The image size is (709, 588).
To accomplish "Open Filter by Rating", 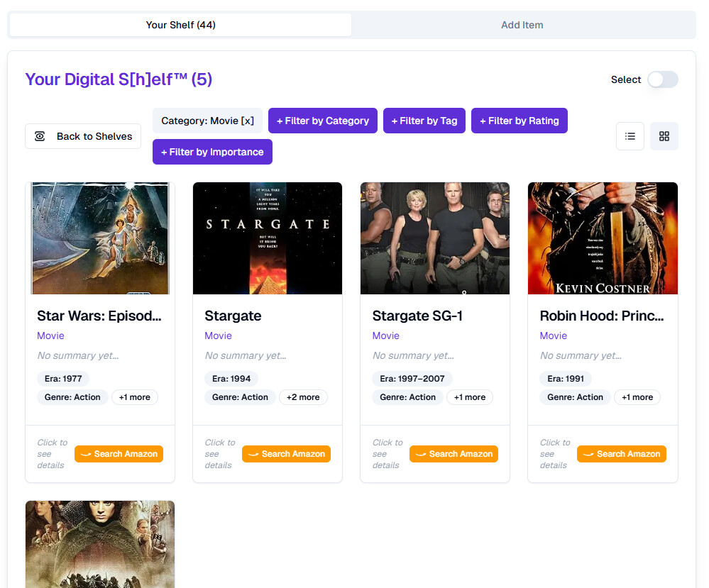I will tap(519, 121).
